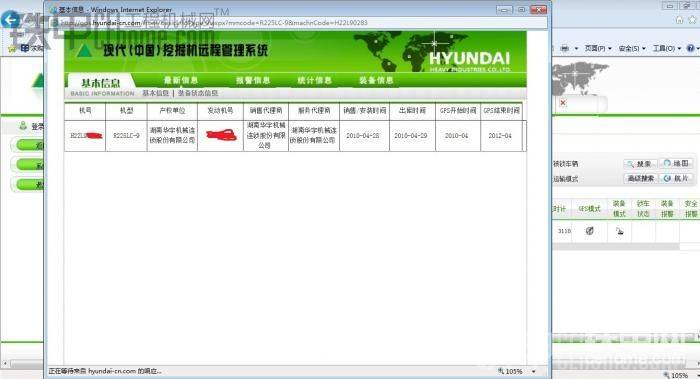Open the browser home page icon
This screenshot has width=700, height=379.
coord(679,20)
